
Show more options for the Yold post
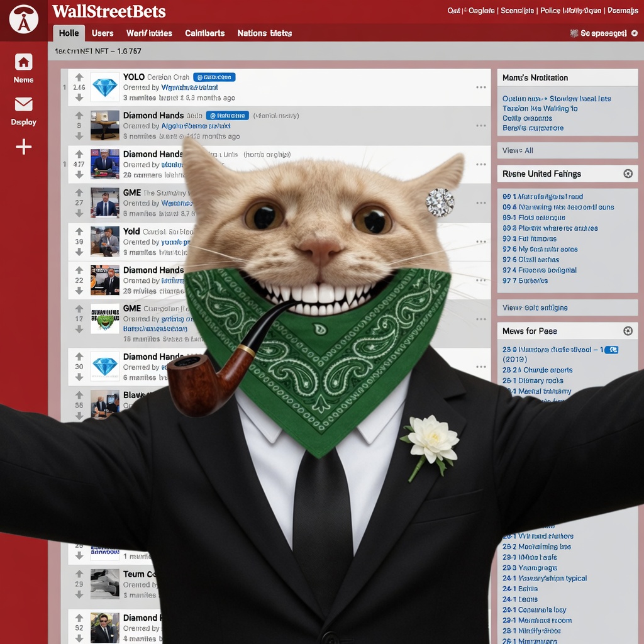[x=481, y=241]
